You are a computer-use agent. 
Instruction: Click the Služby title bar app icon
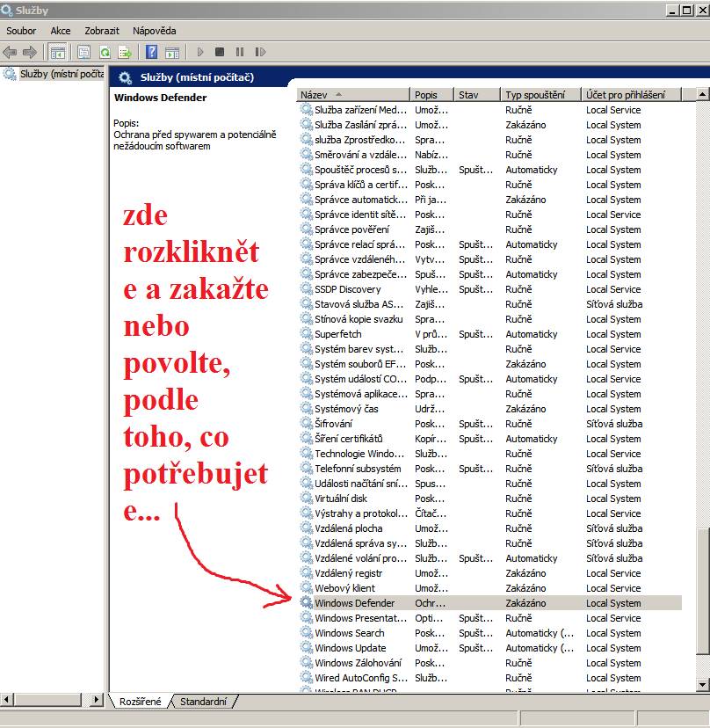click(6, 10)
